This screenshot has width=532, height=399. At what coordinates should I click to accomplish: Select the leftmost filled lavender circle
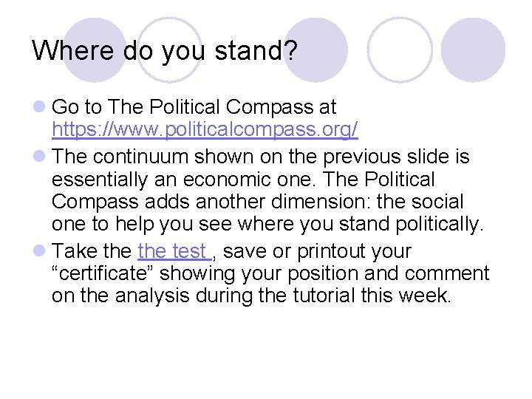coord(95,50)
